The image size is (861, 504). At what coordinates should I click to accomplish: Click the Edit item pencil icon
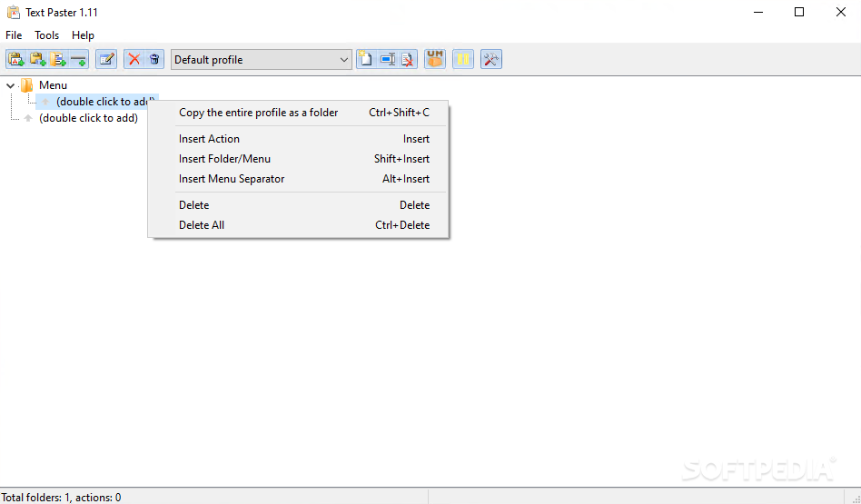[x=106, y=59]
